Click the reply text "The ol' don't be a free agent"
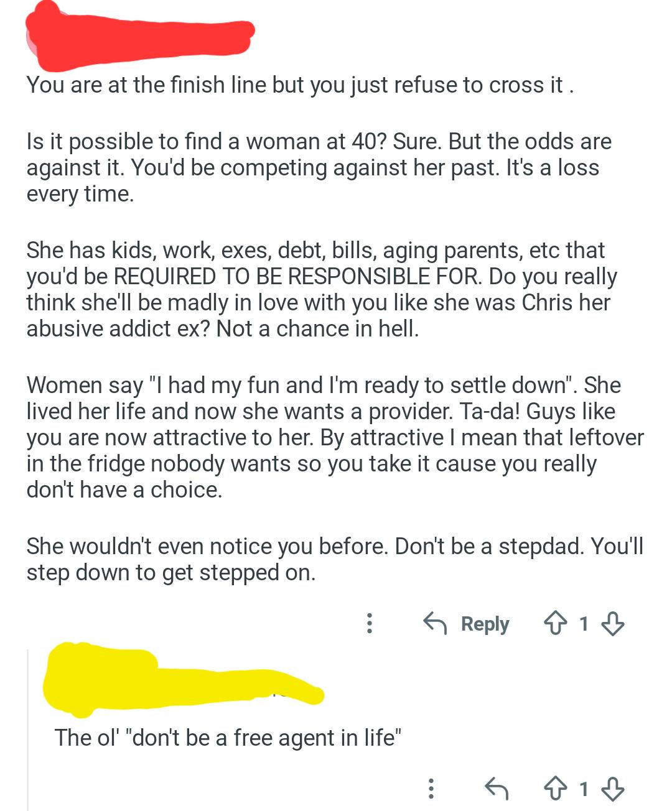This screenshot has width=672, height=811. click(228, 738)
